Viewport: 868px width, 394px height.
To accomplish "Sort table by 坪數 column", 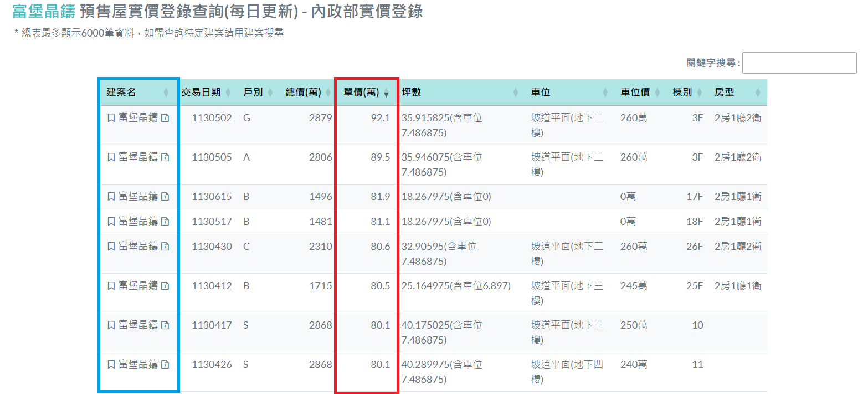I will coord(460,93).
